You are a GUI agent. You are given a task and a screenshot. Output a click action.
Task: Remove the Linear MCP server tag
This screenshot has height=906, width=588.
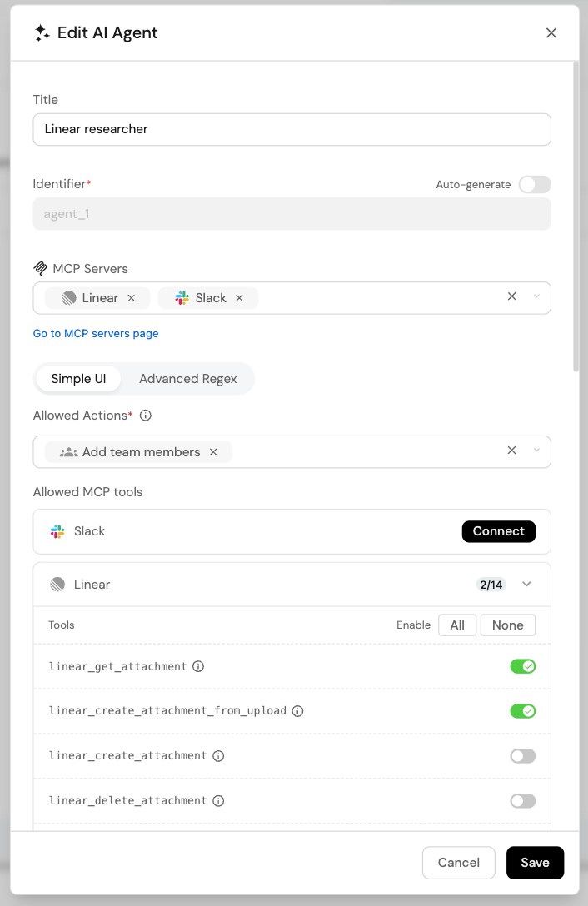[132, 298]
